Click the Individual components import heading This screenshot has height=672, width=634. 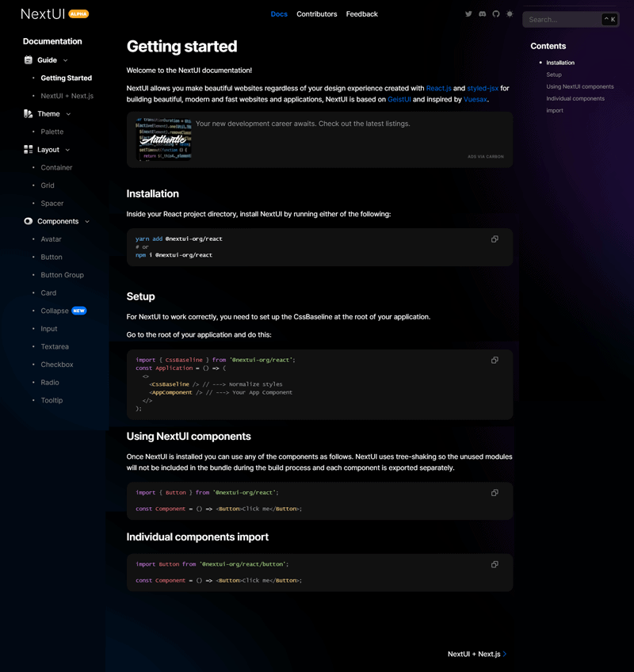click(x=197, y=537)
